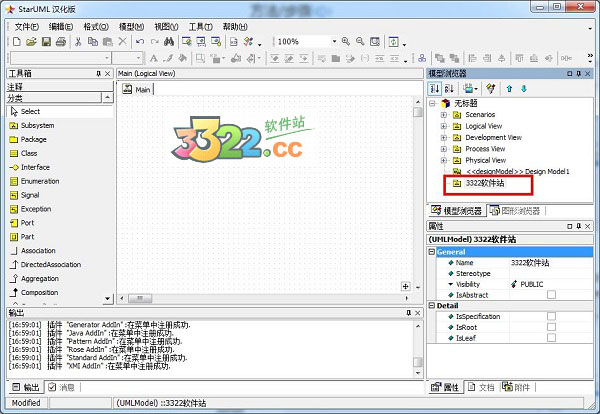This screenshot has height=414, width=600.
Task: Toggle the IsLeaf checkbox
Action: point(551,337)
